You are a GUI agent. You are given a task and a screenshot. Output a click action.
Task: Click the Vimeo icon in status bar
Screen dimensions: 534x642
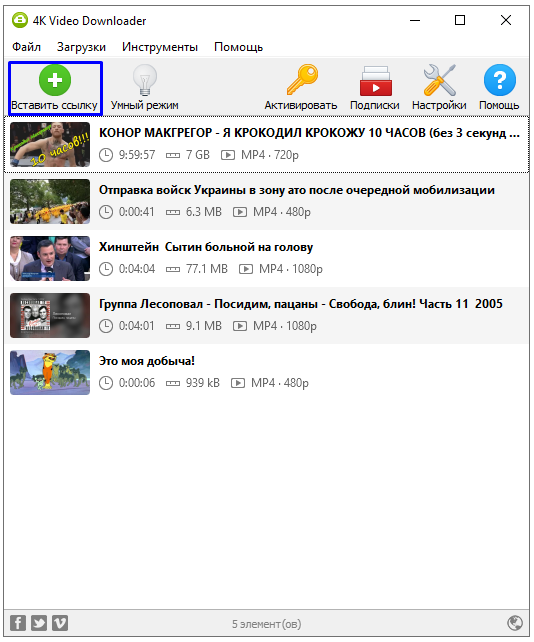(60, 623)
